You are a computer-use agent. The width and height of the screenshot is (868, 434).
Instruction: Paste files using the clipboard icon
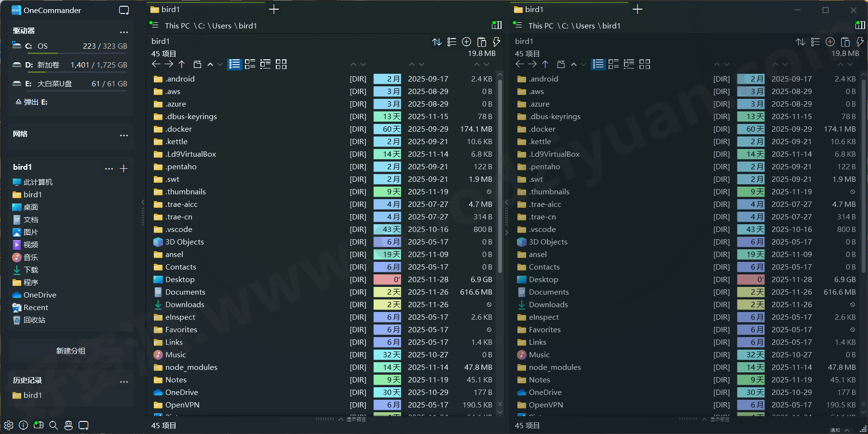tap(481, 42)
